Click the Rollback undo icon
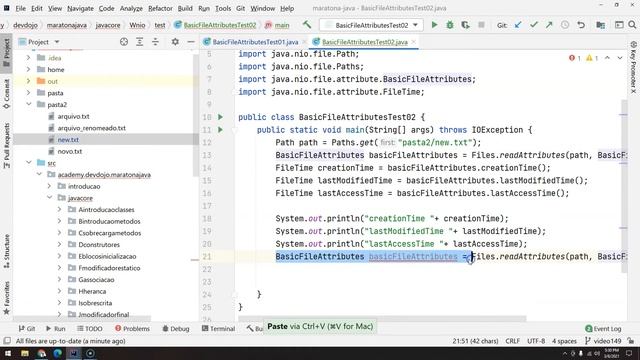 (581, 25)
